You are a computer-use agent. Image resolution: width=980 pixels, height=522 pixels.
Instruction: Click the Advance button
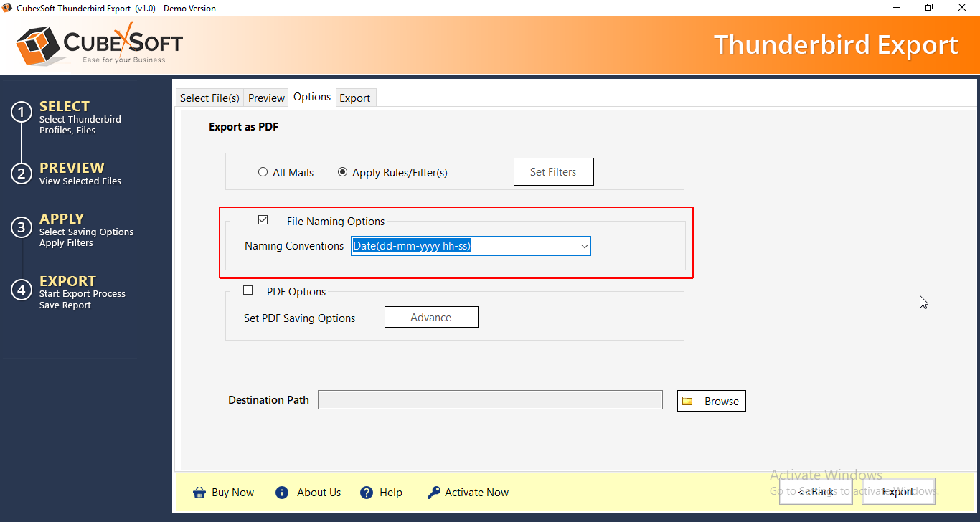tap(431, 317)
